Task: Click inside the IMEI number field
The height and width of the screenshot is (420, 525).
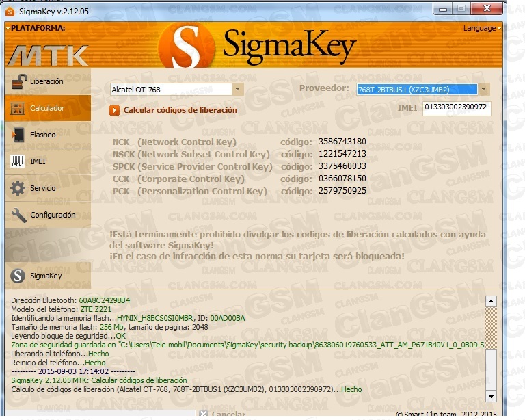Action: click(456, 108)
